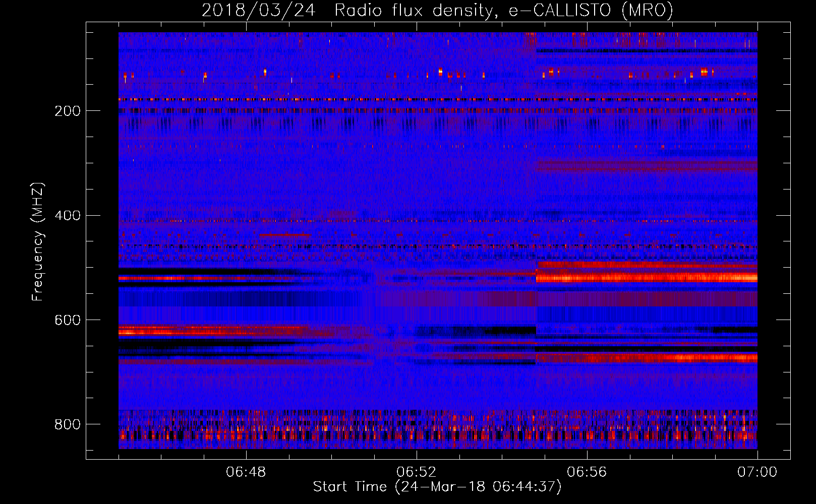Screen dimensions: 816x504
Task: Click the plot title '2018/03/24 Radio flux density'
Action: click(438, 11)
